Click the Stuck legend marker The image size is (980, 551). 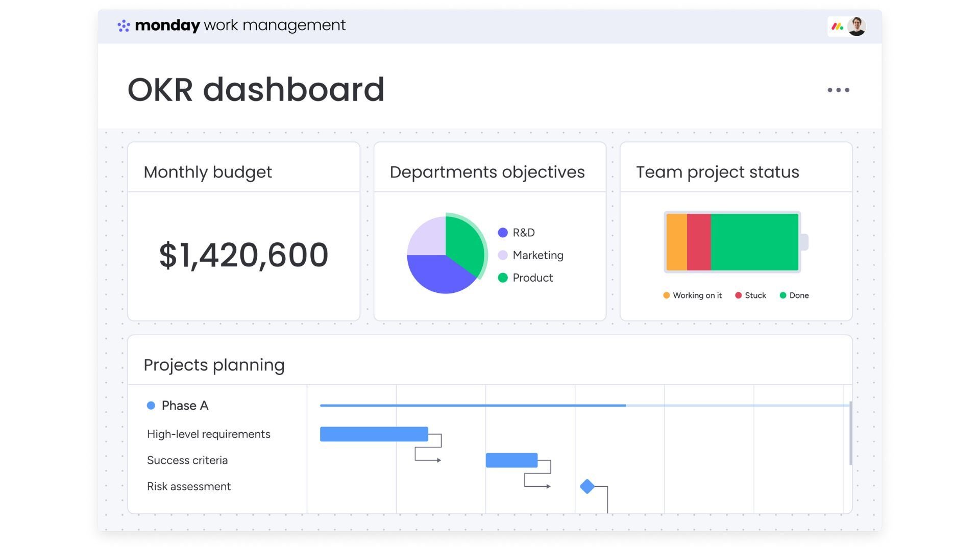[738, 295]
